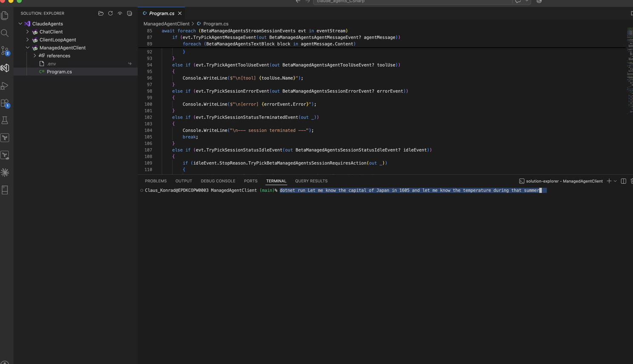Open the Explorer files view

(5, 16)
